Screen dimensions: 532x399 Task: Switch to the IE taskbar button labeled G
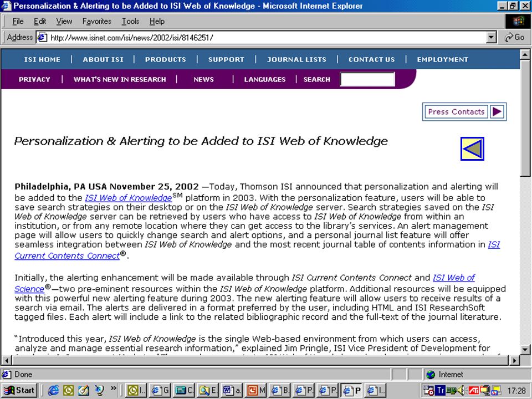pyautogui.click(x=161, y=391)
